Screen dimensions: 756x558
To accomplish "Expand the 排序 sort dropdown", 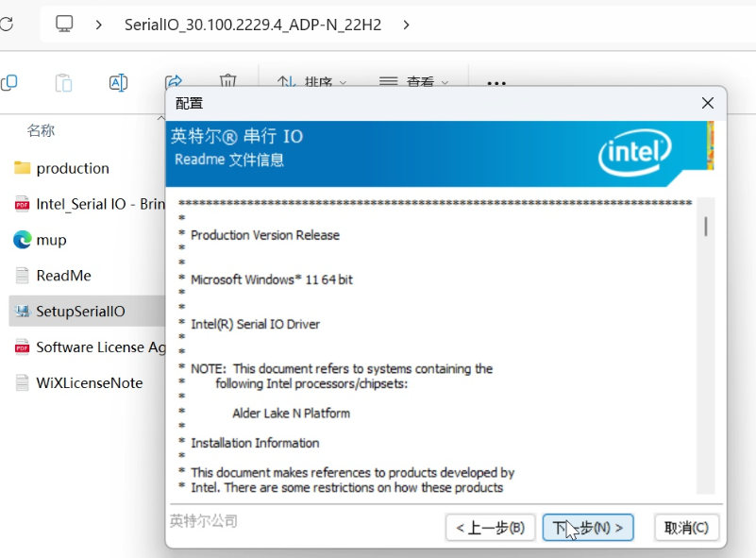I will coord(312,83).
